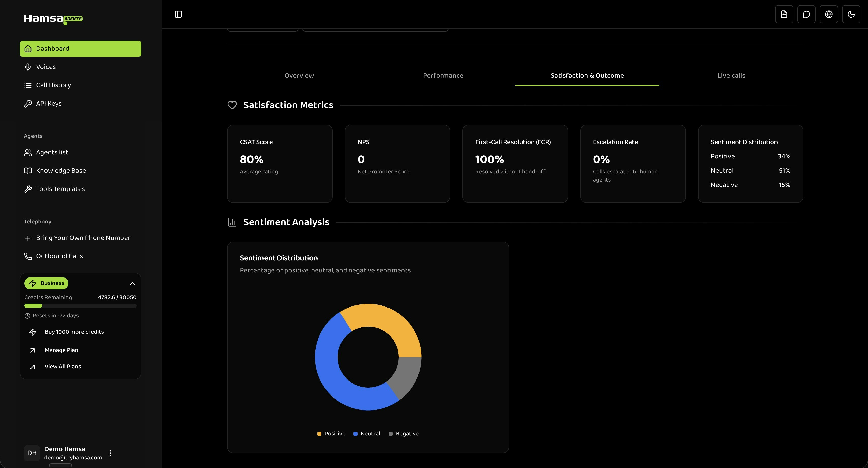Click the credits remaining progress bar
Image resolution: width=868 pixels, height=468 pixels.
(x=80, y=306)
